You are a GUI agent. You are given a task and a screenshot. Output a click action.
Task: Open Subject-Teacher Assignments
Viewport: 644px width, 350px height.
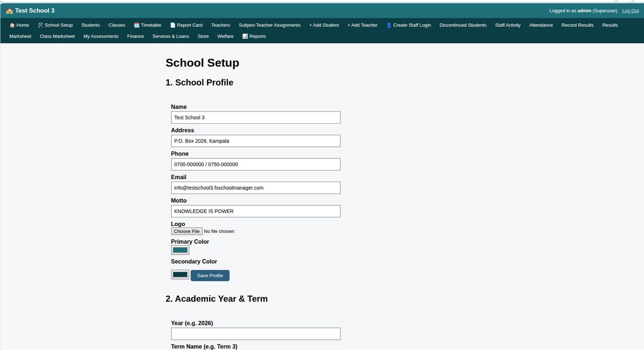(x=270, y=25)
